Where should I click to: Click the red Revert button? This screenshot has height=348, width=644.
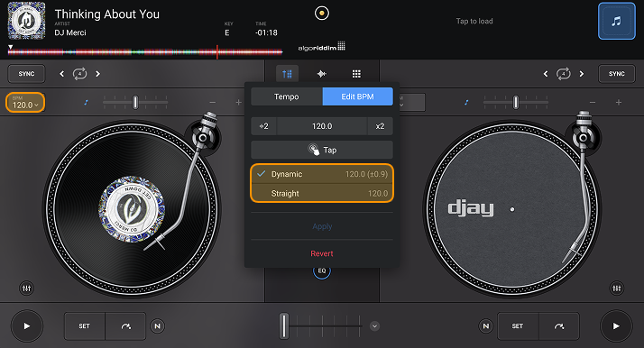point(322,253)
